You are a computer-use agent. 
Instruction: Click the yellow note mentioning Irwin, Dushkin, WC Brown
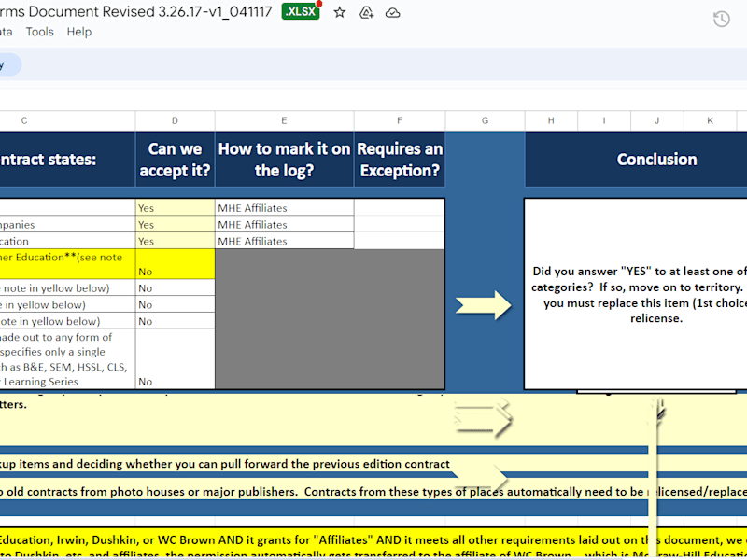373,543
